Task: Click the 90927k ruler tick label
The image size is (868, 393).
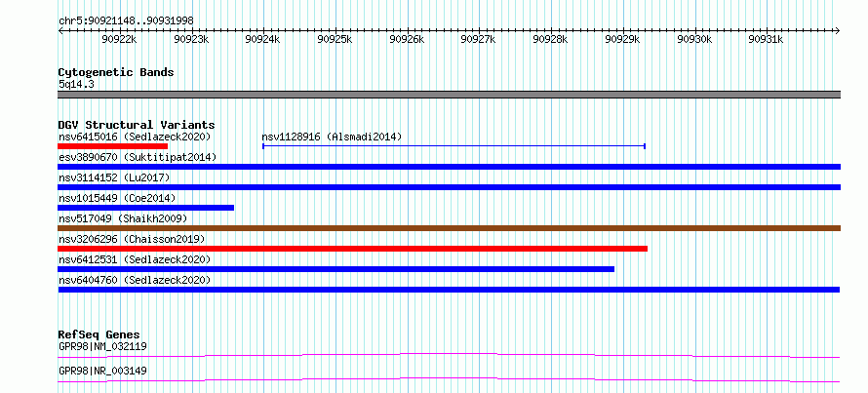Action: (478, 39)
